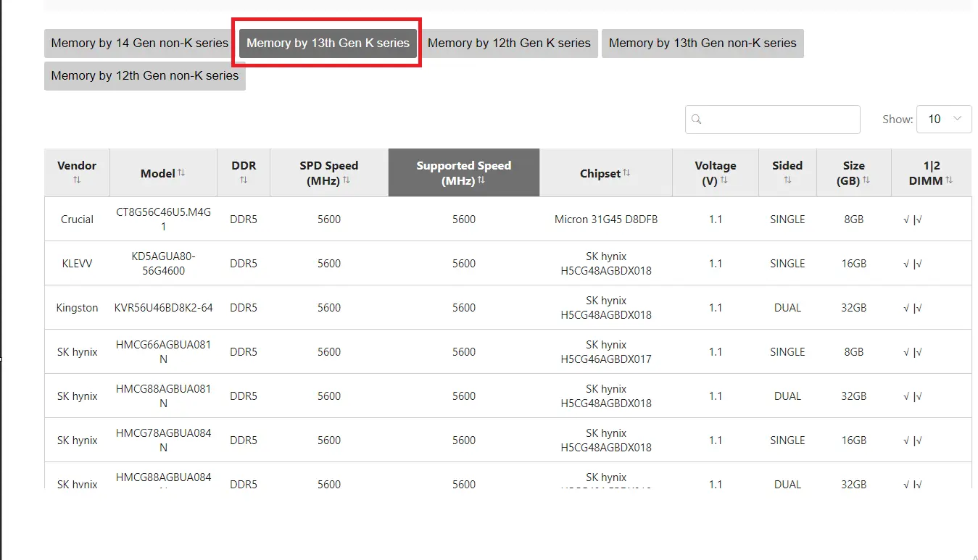Viewport: 978px width, 560px height.
Task: Sort by 1|2 DIMM column arrows
Action: pos(949,180)
